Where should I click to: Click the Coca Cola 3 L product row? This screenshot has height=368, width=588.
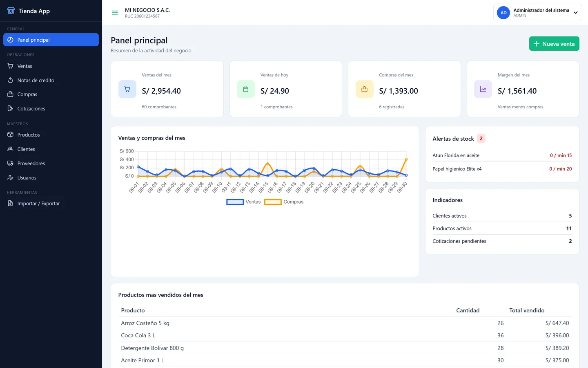345,335
